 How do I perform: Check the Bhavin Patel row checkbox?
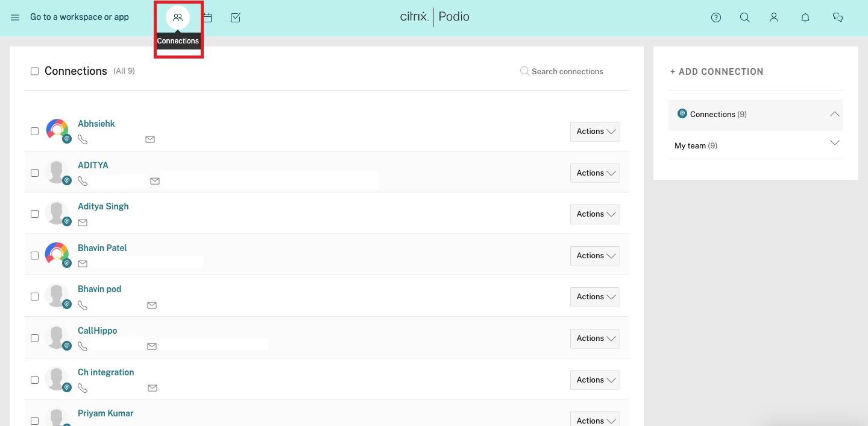tap(34, 255)
